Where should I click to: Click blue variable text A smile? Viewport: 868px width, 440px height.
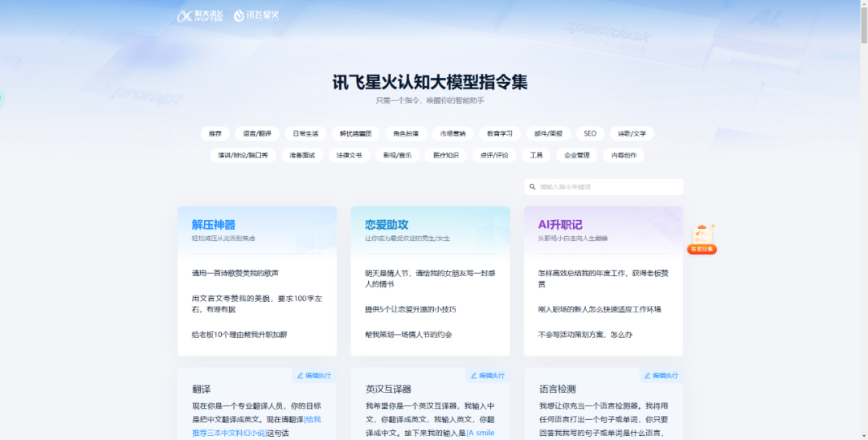[x=481, y=433]
